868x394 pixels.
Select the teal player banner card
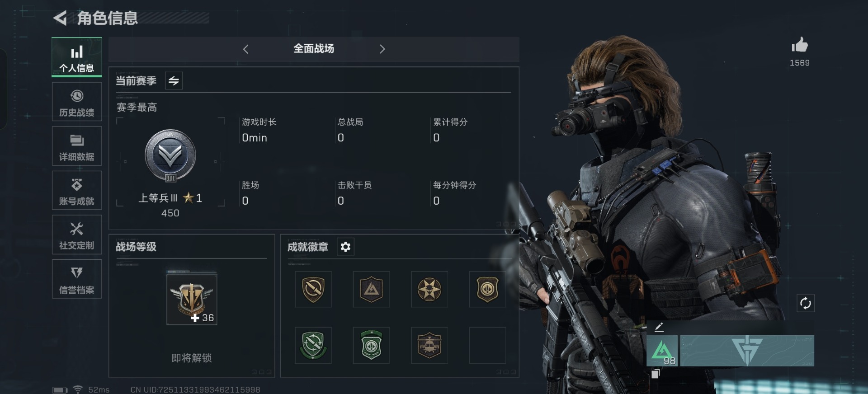coord(747,350)
